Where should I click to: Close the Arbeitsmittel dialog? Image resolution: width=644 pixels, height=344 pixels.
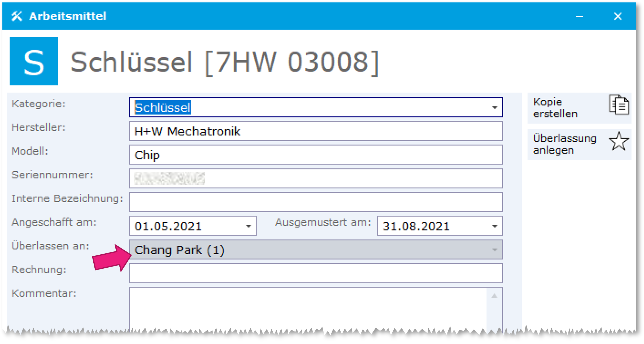[x=618, y=16]
